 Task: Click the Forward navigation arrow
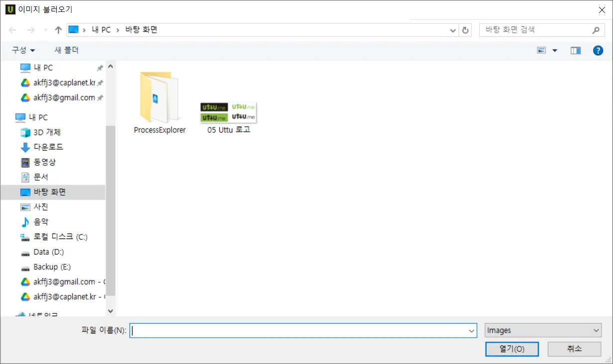coord(30,30)
